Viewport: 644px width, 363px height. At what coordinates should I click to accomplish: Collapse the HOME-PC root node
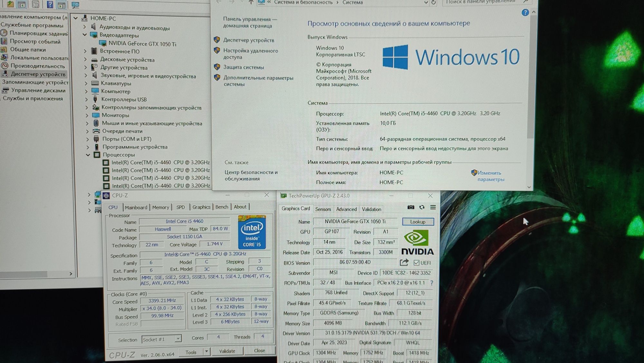coord(75,18)
